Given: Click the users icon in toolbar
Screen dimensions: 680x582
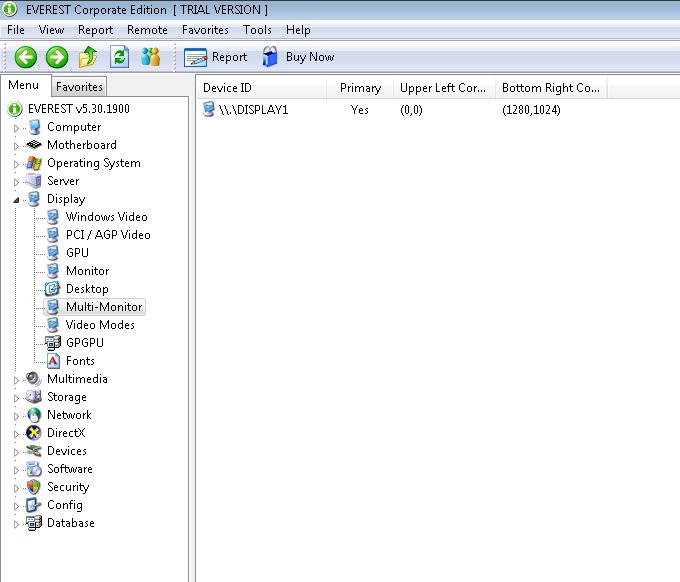Looking at the screenshot, I should (150, 57).
